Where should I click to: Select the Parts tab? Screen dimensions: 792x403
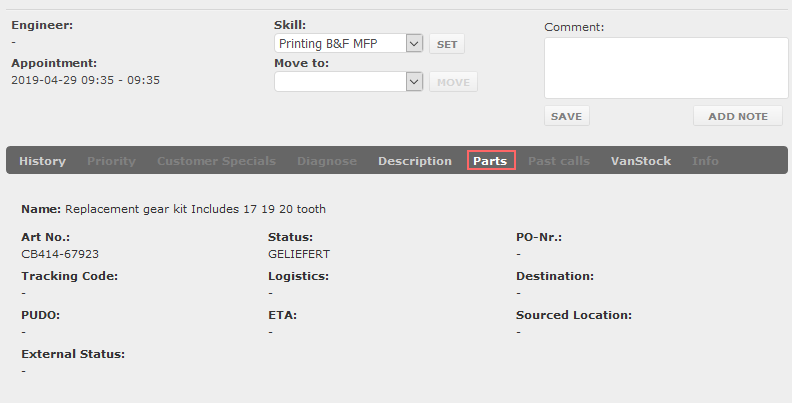click(x=490, y=161)
